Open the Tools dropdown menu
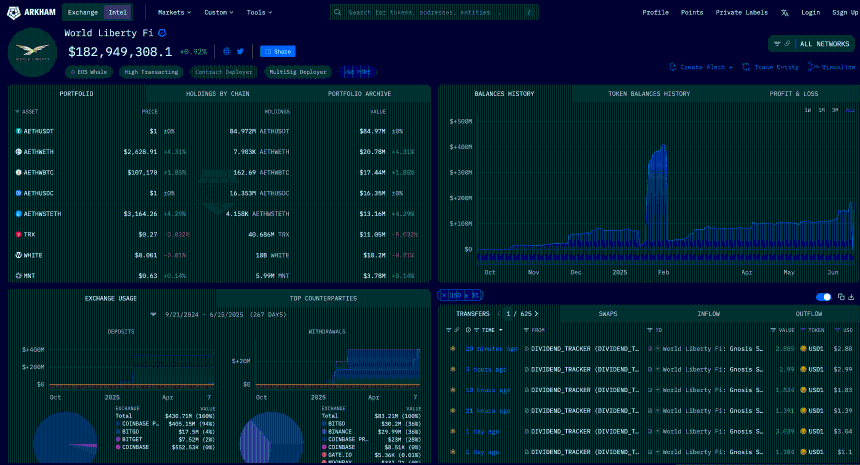860x465 pixels. point(260,13)
